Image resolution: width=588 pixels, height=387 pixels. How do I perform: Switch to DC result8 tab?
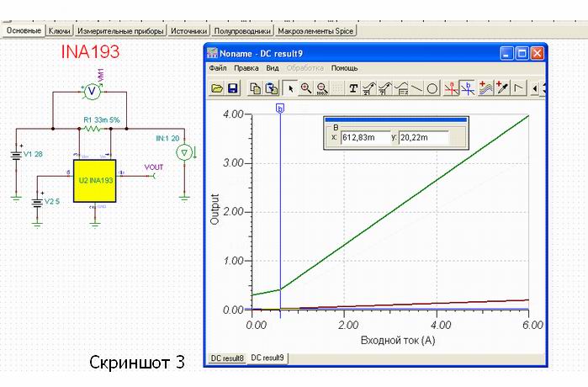pyautogui.click(x=227, y=358)
